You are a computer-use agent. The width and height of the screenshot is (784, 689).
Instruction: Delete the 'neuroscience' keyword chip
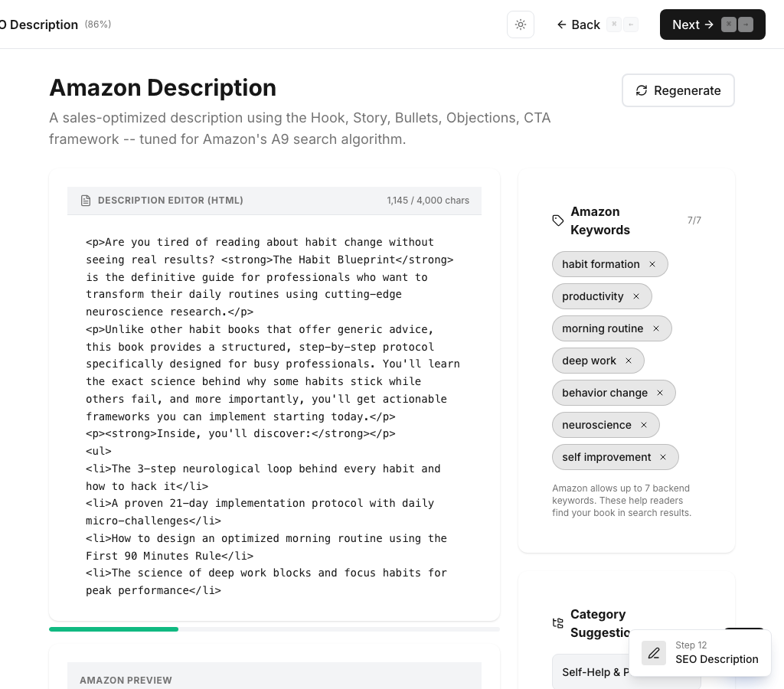644,425
